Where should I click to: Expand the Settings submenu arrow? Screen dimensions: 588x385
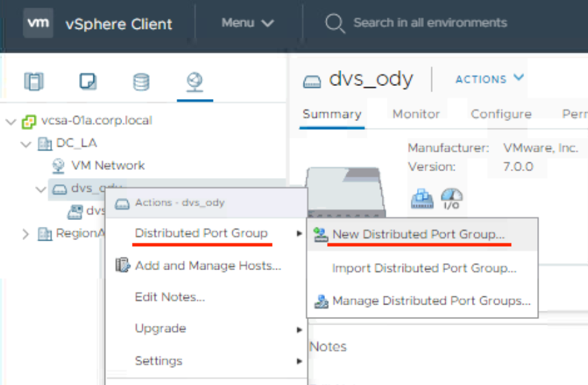[x=299, y=362]
